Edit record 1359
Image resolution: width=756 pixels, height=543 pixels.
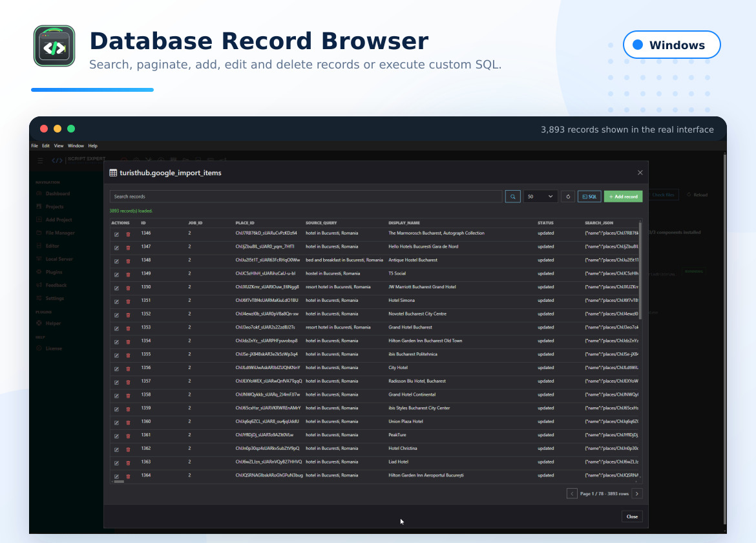116,409
